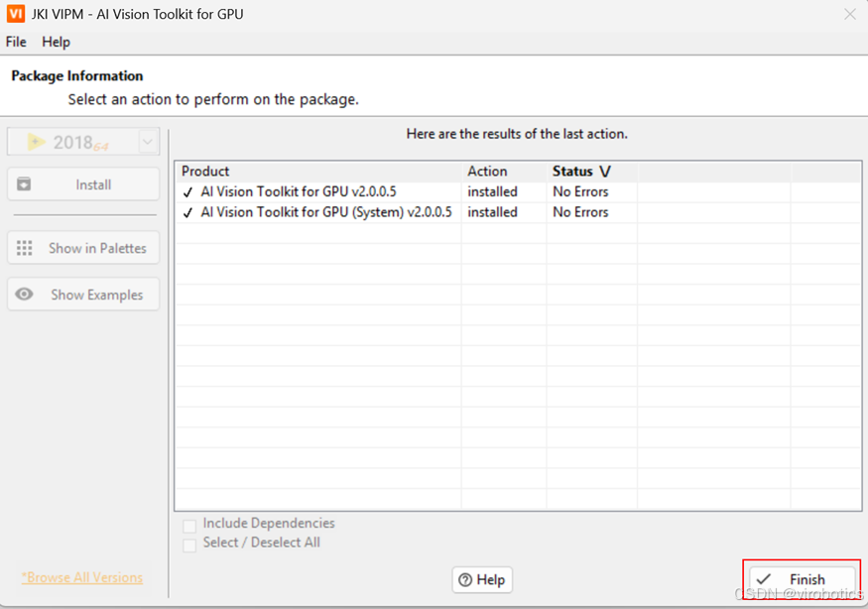
Task: Open the LabVIEW 2018 version dropdown
Action: (148, 142)
